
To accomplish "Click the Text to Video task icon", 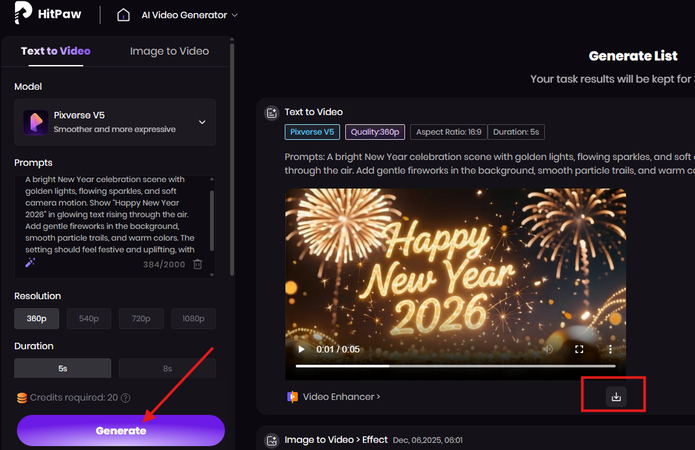I will pos(271,113).
